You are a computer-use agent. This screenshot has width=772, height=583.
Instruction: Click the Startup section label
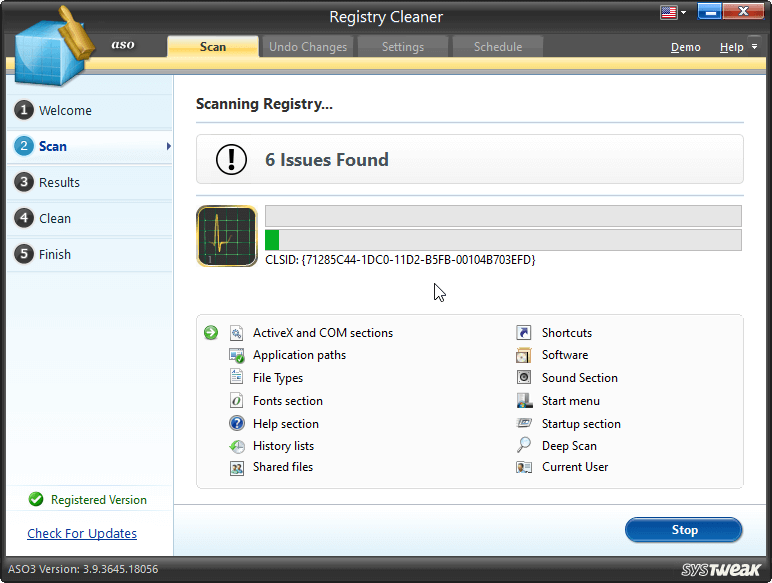[581, 423]
